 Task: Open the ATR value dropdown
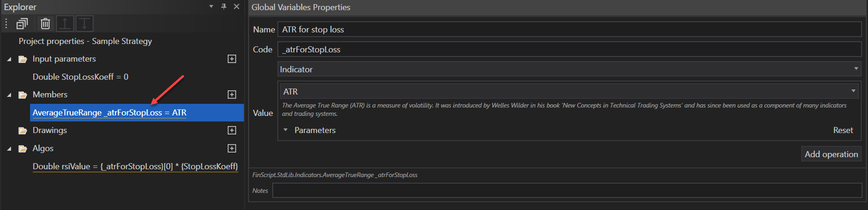(853, 91)
